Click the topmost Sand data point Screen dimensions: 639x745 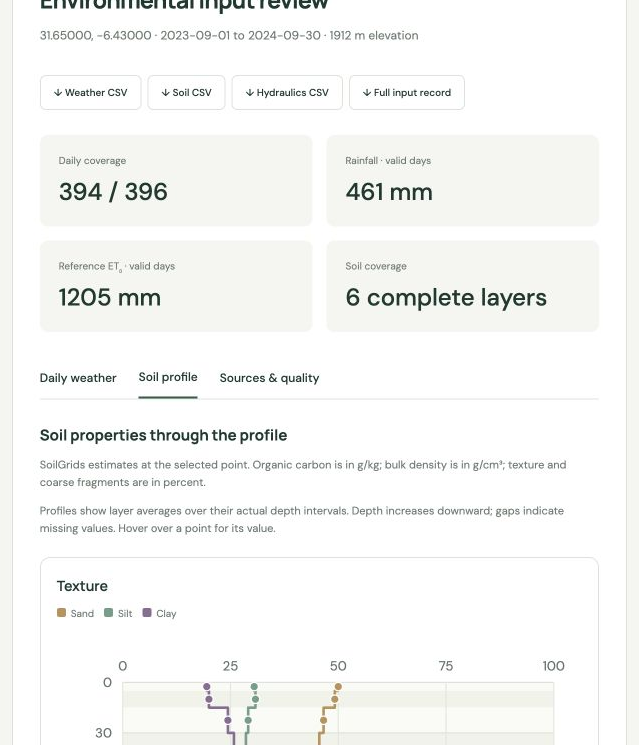click(x=338, y=687)
